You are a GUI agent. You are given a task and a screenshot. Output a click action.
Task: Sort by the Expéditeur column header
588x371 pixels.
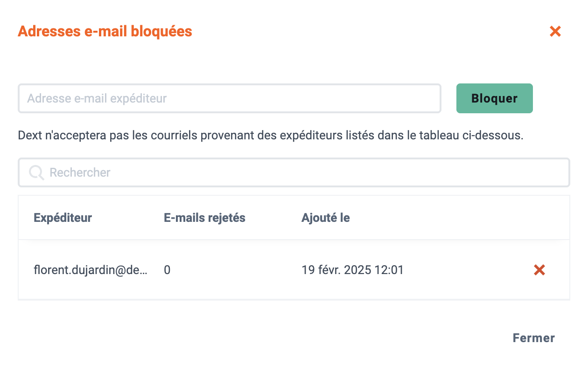(x=63, y=218)
